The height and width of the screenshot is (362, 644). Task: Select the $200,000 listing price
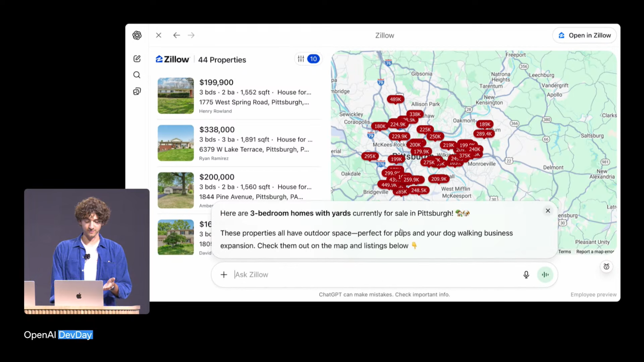217,177
